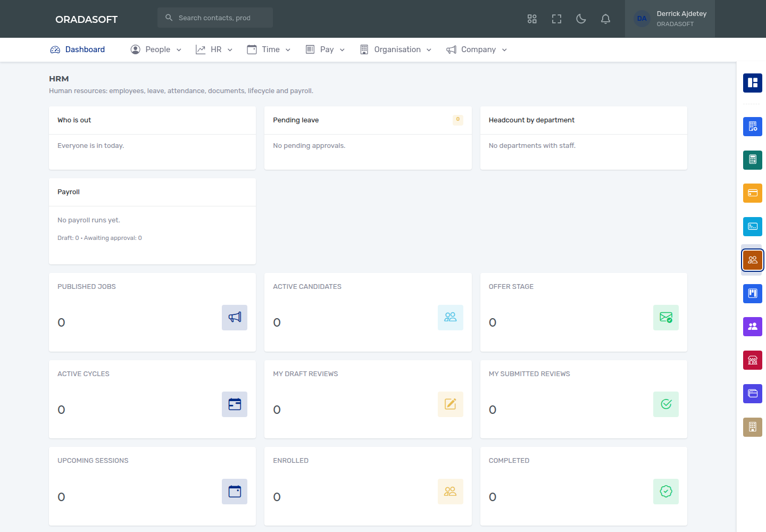Image resolution: width=766 pixels, height=532 pixels.
Task: Click the schedule icon in Active Cycles card
Action: click(235, 404)
